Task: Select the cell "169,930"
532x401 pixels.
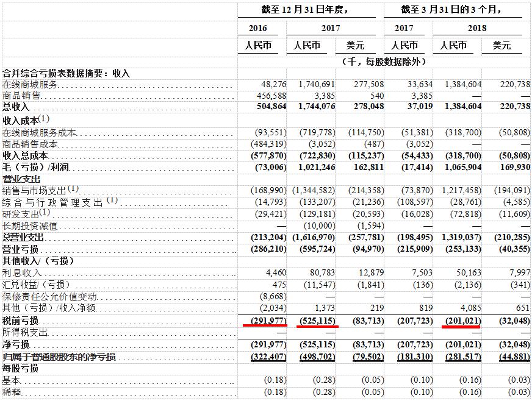Action: point(515,167)
